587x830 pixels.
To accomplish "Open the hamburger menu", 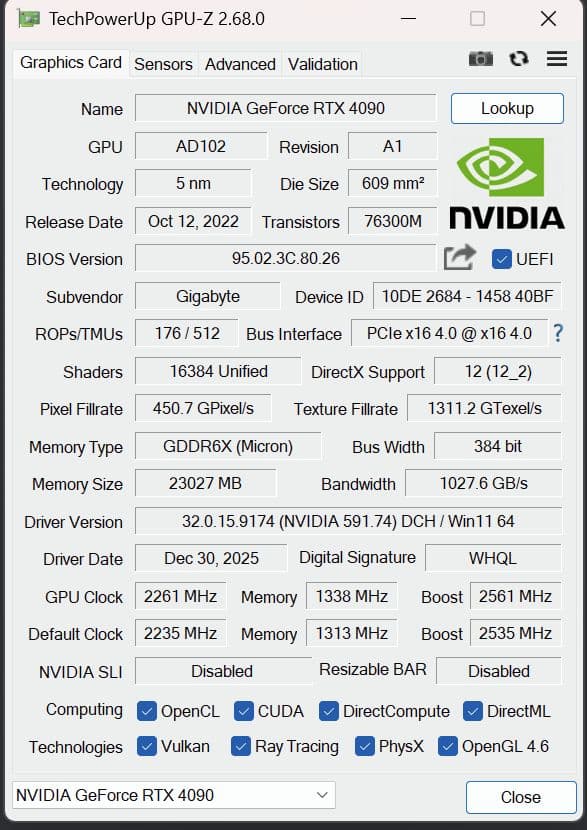I will (557, 59).
